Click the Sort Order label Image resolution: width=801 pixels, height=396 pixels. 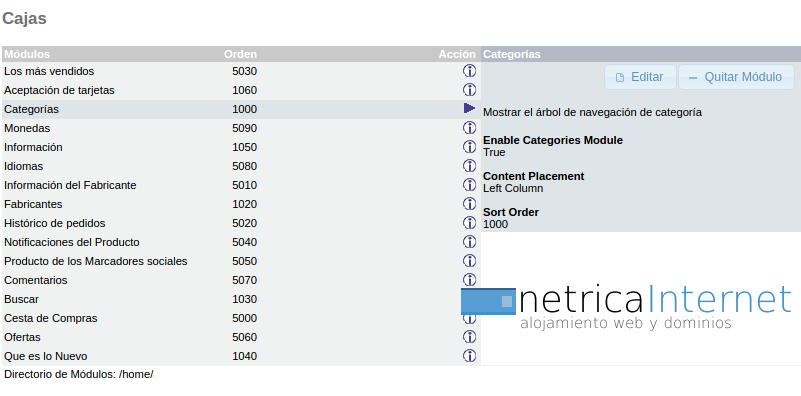pos(511,212)
